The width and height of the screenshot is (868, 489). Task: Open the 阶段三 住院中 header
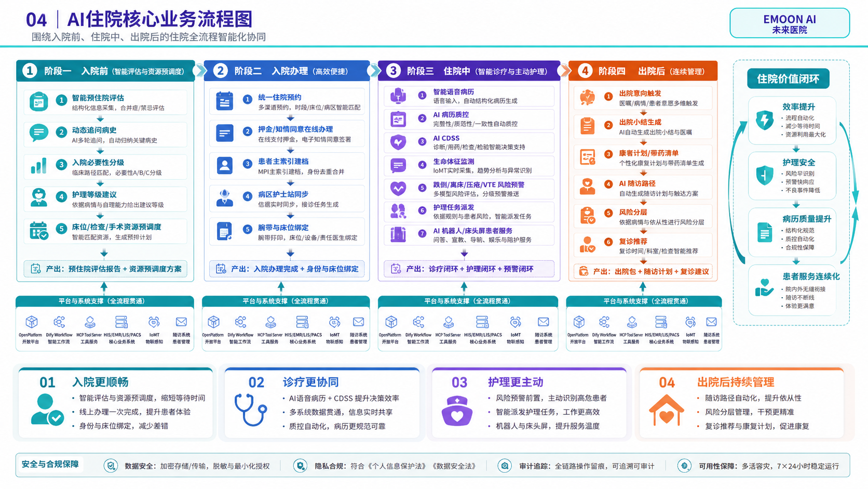(469, 71)
